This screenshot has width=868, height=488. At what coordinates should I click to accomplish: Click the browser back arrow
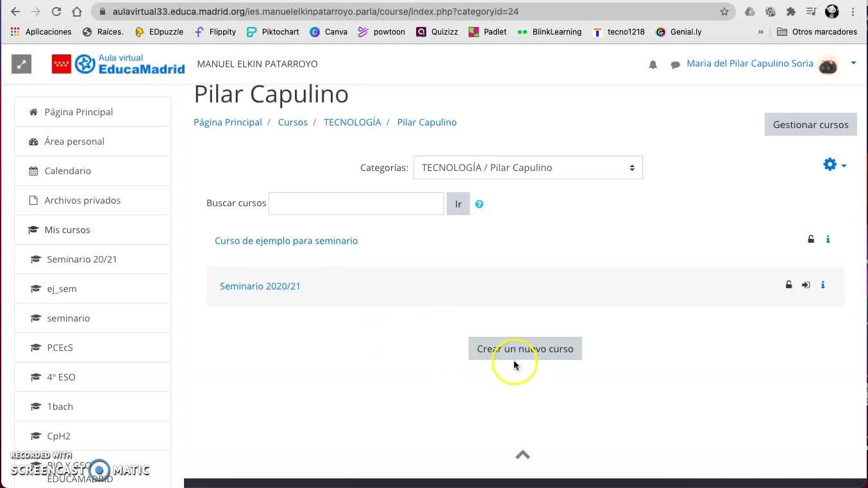point(15,12)
